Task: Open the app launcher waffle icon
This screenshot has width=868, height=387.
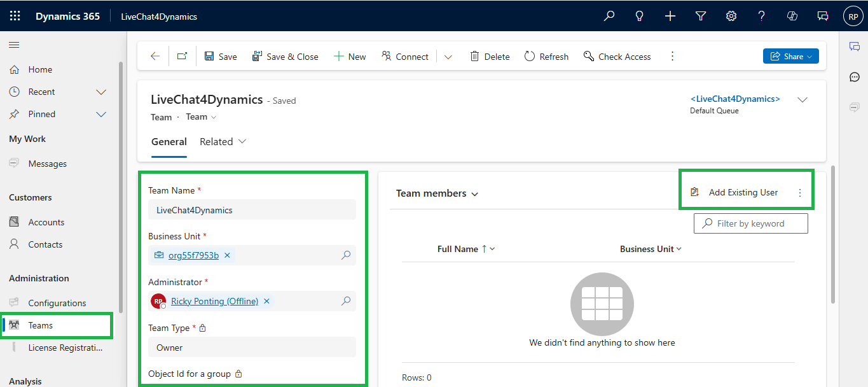Action: 15,16
